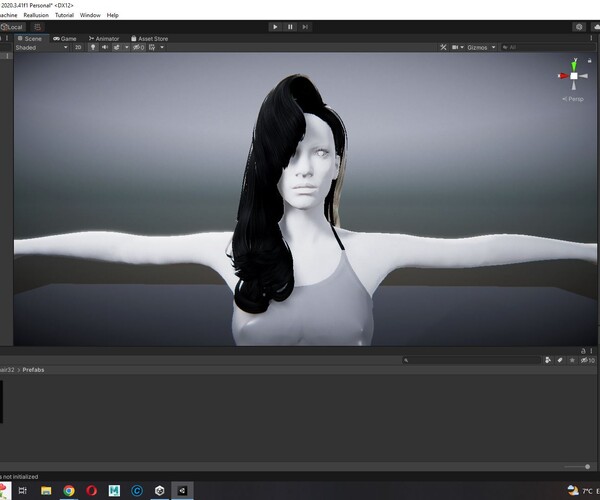The image size is (600, 500).
Task: Click the gray bottom gizmo cone
Action: 574,85
